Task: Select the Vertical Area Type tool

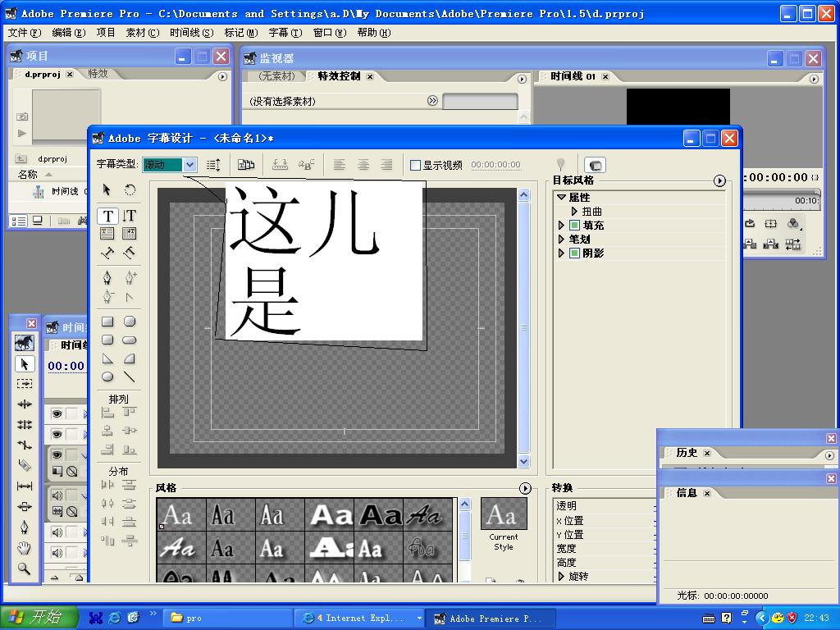Action: (129, 233)
